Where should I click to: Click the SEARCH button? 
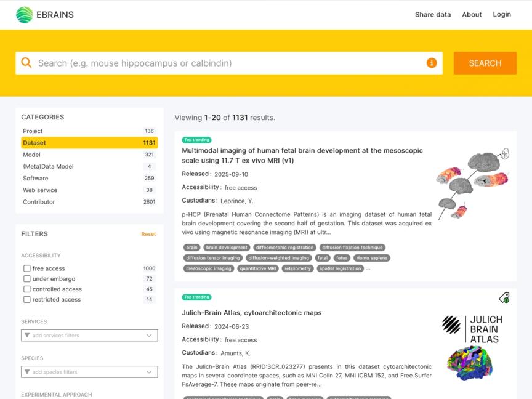point(485,63)
